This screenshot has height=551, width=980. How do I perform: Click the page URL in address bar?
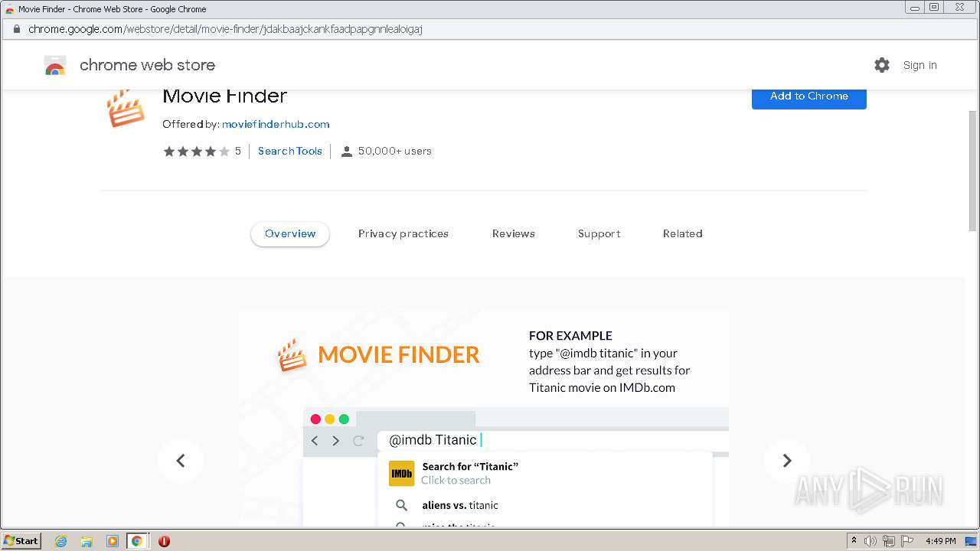click(225, 29)
